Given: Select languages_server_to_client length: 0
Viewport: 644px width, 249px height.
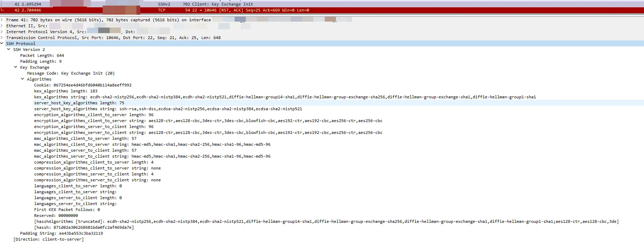Looking at the screenshot, I should click(78, 198).
